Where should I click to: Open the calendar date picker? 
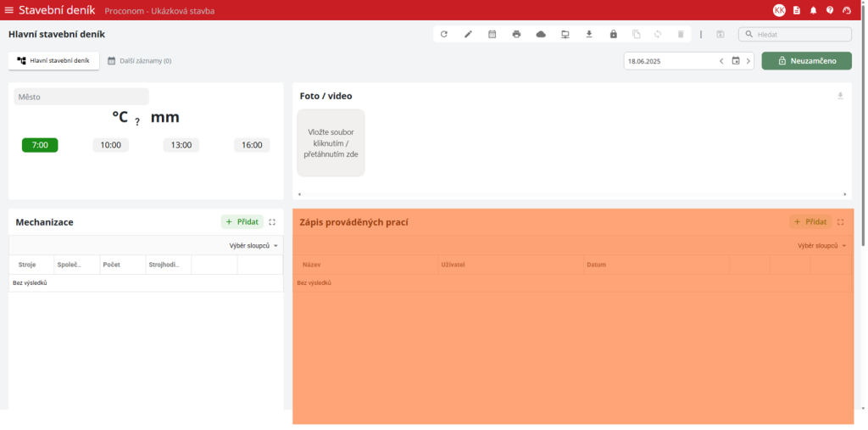pyautogui.click(x=736, y=61)
